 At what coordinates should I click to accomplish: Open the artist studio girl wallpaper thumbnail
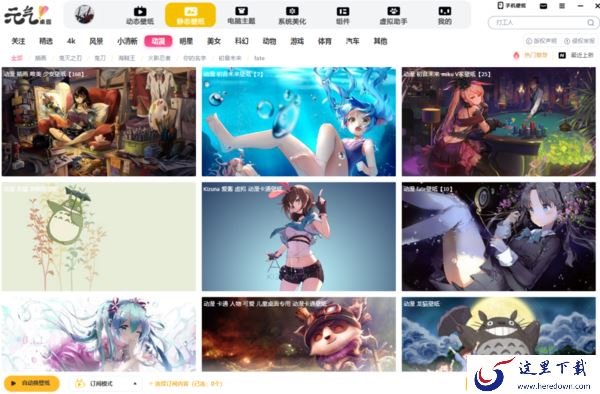tap(99, 122)
